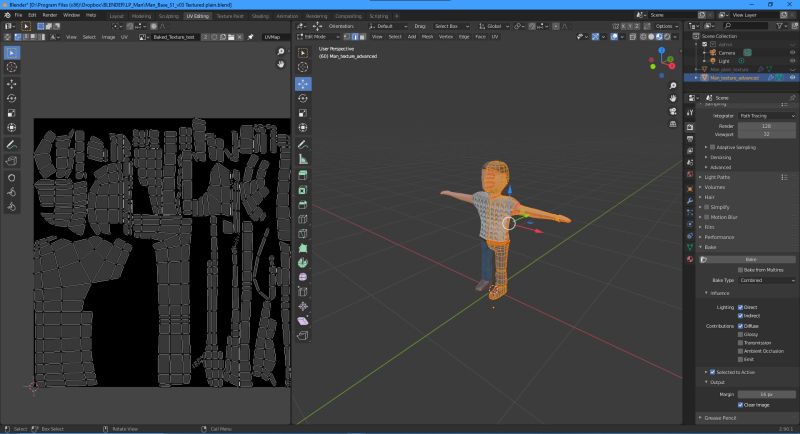The height and width of the screenshot is (434, 800).
Task: Switch to the Sculpting workspace tab
Action: point(168,16)
